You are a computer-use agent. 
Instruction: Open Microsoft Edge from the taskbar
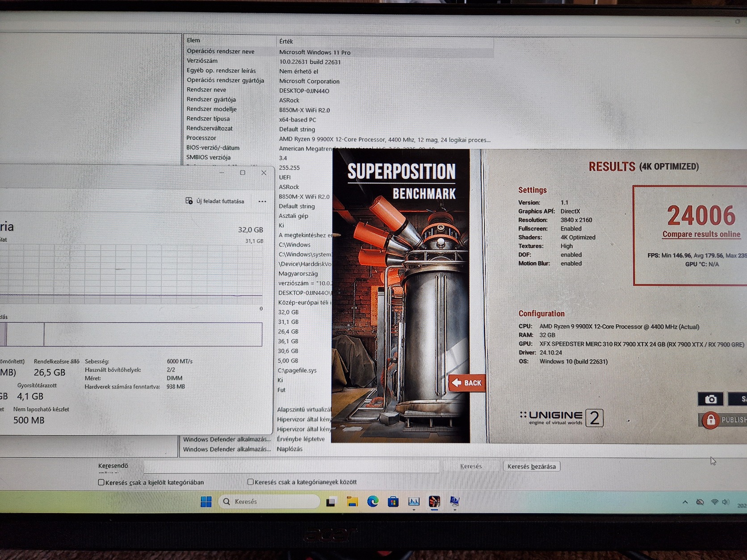point(373,502)
